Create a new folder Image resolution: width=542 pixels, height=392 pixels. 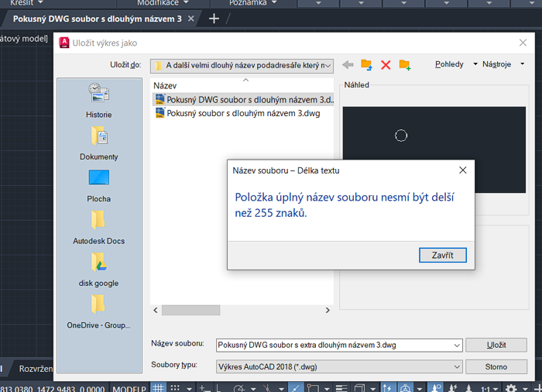pyautogui.click(x=404, y=65)
